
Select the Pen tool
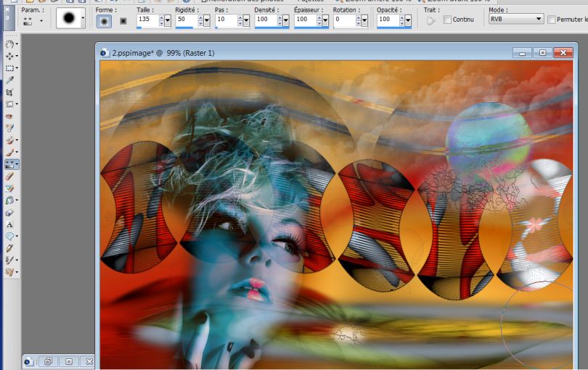(9, 248)
